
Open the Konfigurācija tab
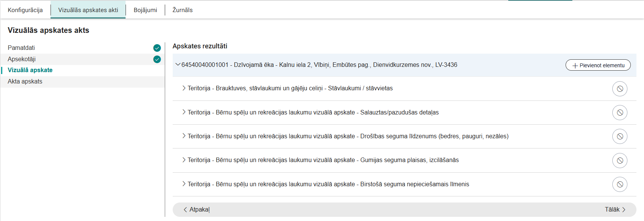click(25, 10)
